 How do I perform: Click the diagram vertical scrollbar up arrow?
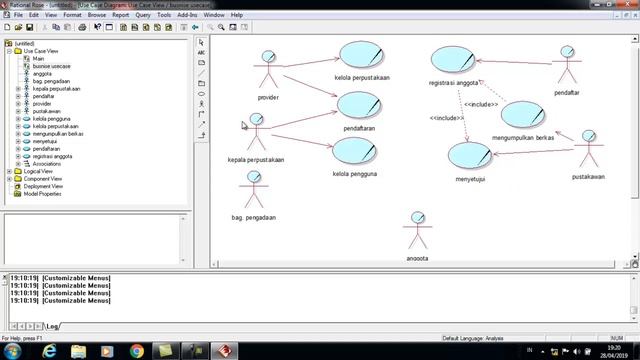click(635, 39)
